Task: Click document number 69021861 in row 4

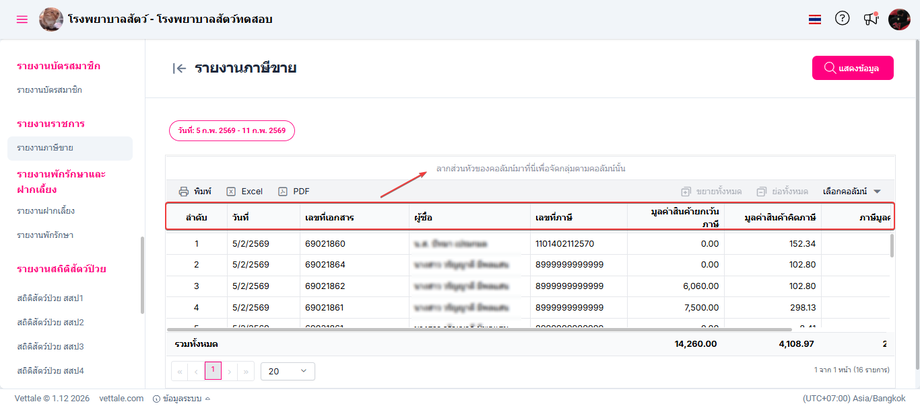Action: coord(324,307)
